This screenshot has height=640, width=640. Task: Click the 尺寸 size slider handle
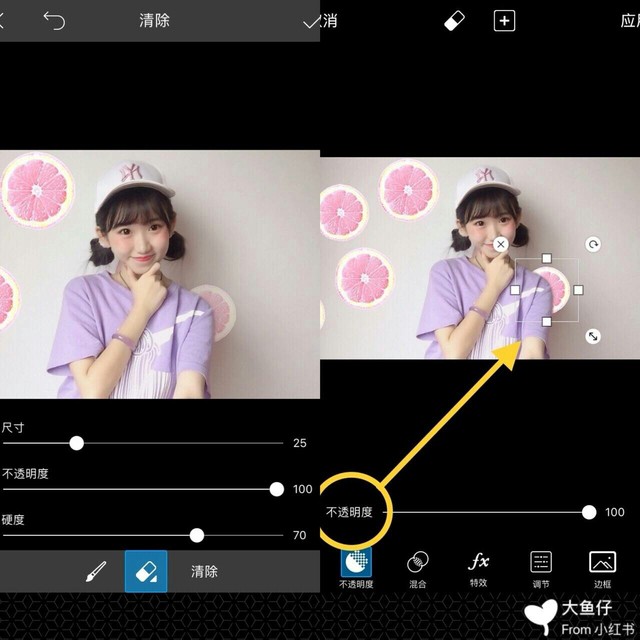76,443
